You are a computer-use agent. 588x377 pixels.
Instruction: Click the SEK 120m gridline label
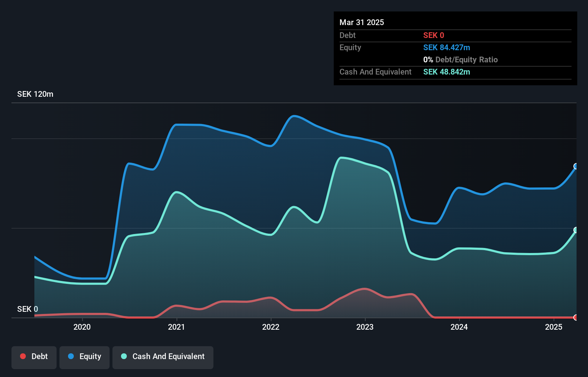click(35, 94)
